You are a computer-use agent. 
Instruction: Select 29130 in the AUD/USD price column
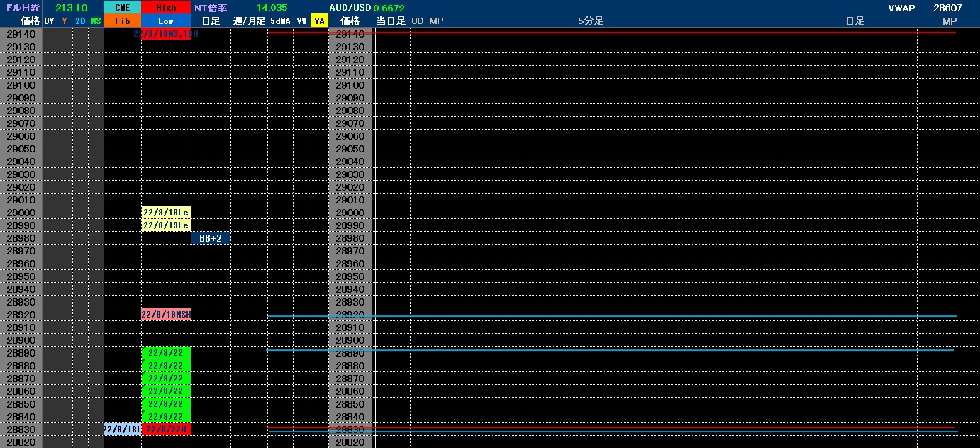(350, 47)
